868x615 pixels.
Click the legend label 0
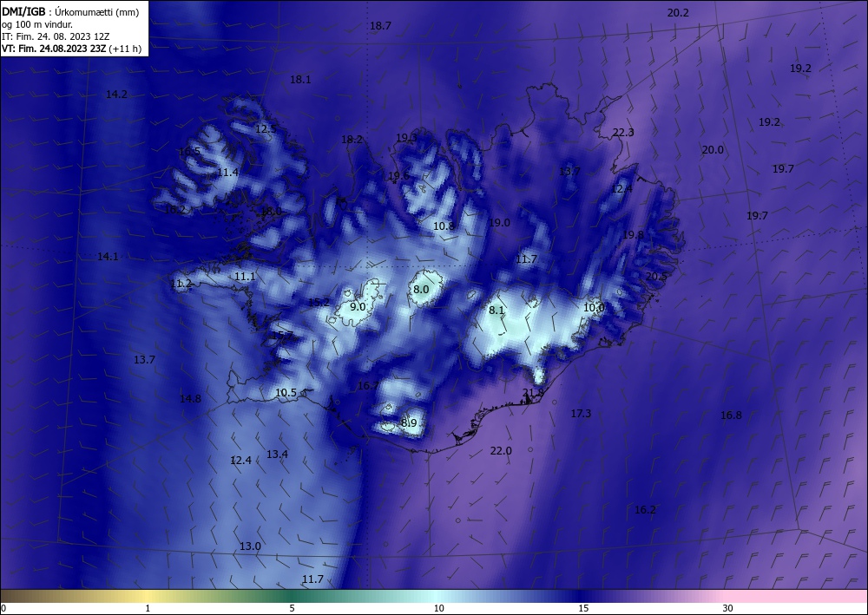point(3,609)
